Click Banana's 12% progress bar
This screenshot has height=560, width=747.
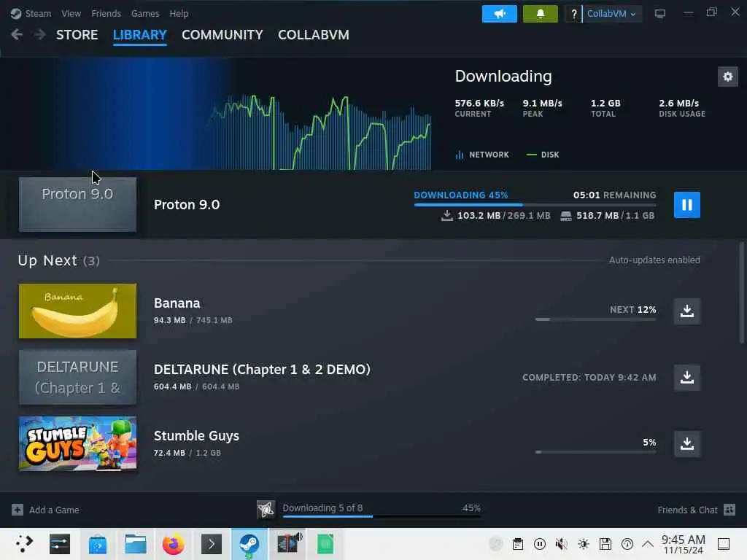tap(595, 319)
